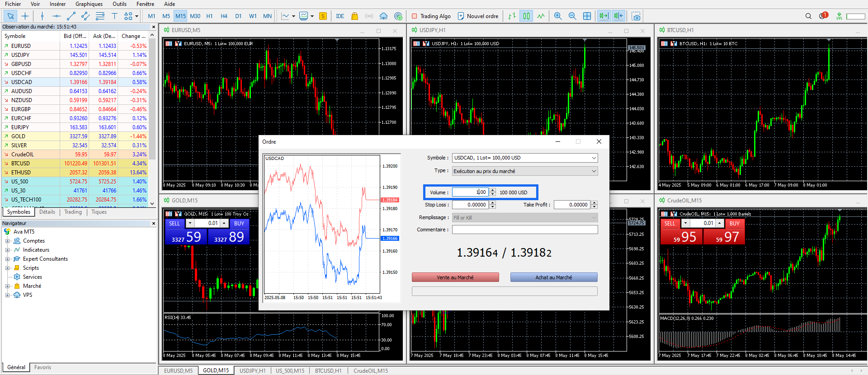Click BUY on CrudeOIL one-click panel
This screenshot has height=375, width=868.
(x=735, y=223)
